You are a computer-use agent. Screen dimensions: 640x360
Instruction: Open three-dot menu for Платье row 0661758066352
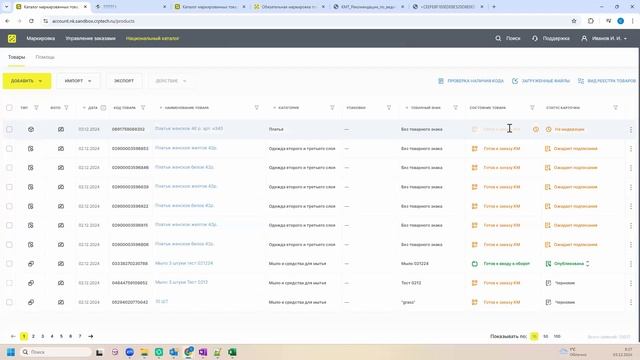click(x=631, y=129)
